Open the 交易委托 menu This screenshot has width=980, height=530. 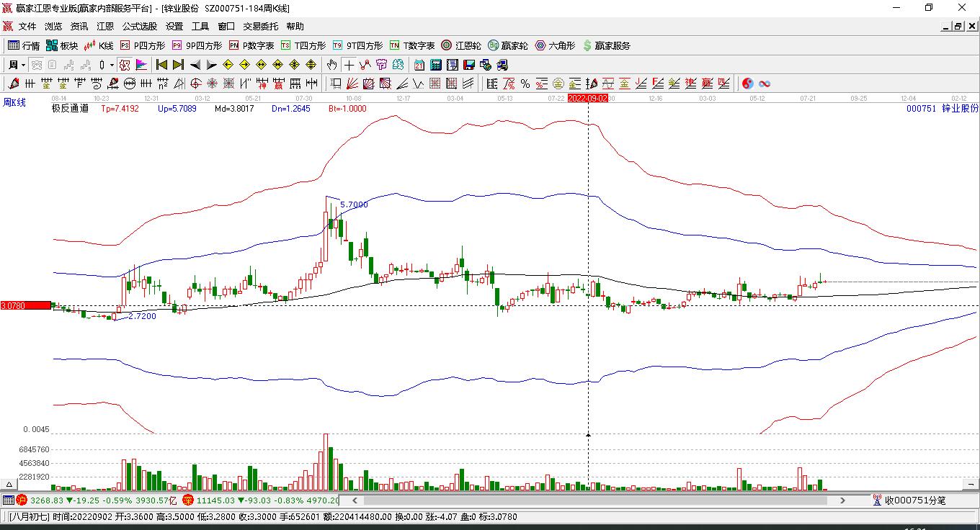tap(260, 27)
